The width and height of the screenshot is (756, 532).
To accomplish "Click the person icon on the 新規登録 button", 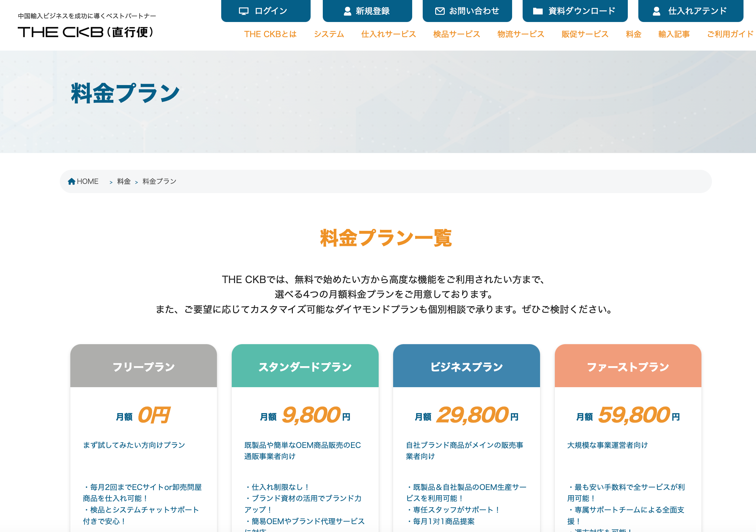I will point(347,11).
